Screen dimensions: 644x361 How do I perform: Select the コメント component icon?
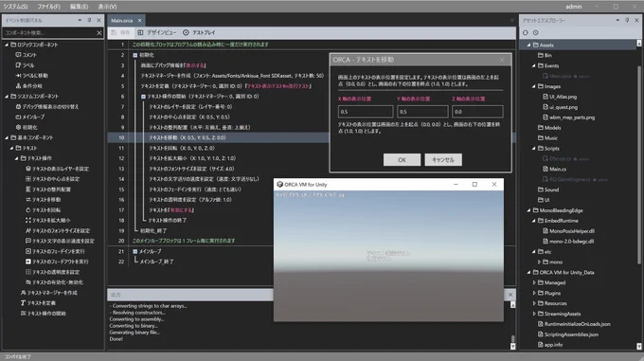(18, 55)
